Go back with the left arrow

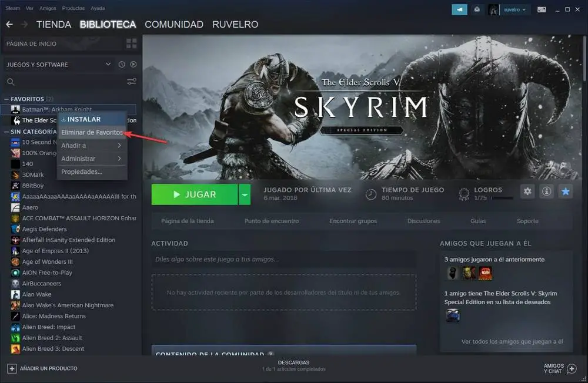point(9,24)
